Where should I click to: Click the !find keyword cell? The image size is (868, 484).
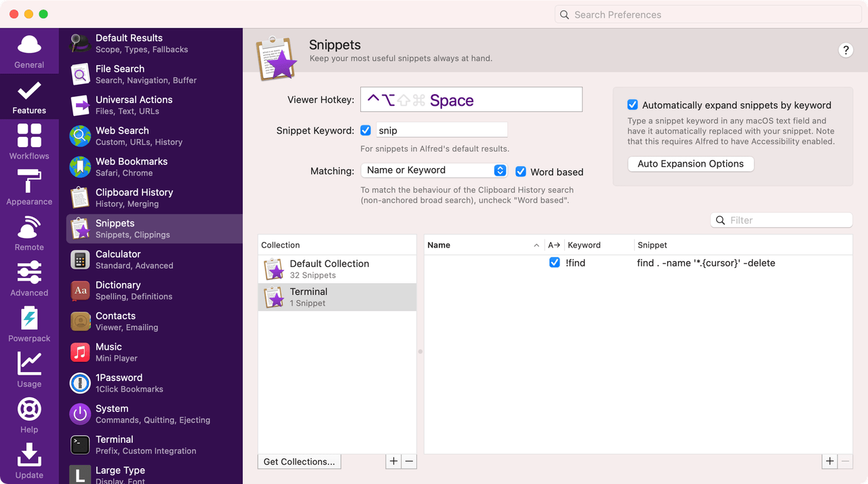point(575,263)
